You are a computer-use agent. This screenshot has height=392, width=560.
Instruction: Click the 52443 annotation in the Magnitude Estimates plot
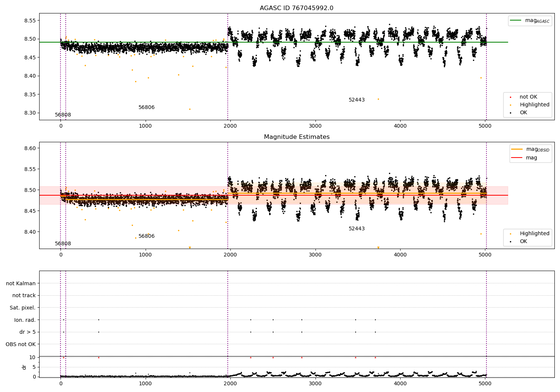[x=357, y=229]
